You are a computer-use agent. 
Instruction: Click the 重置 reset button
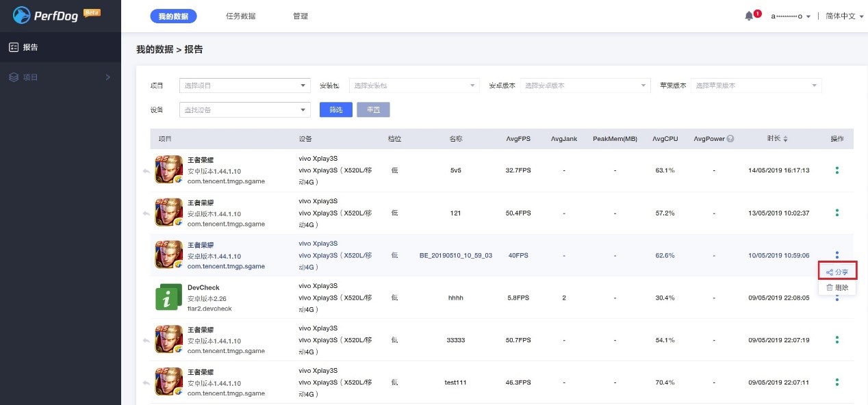(373, 109)
